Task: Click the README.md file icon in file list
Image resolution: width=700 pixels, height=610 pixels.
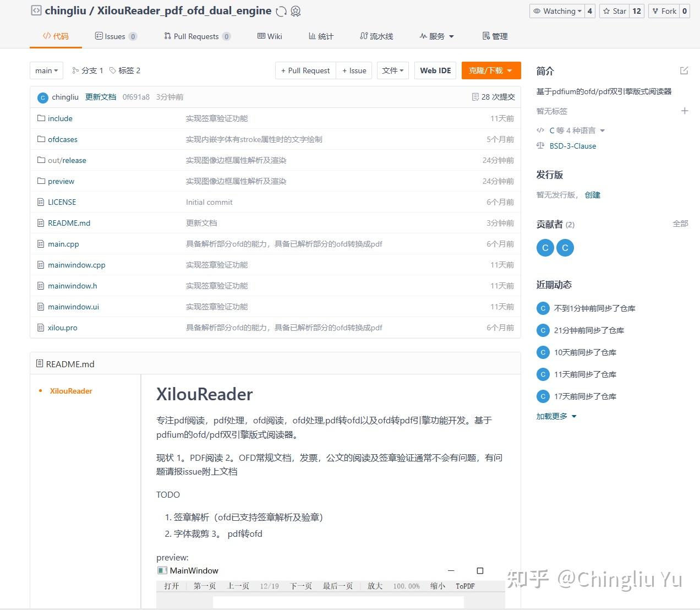Action: tap(41, 223)
